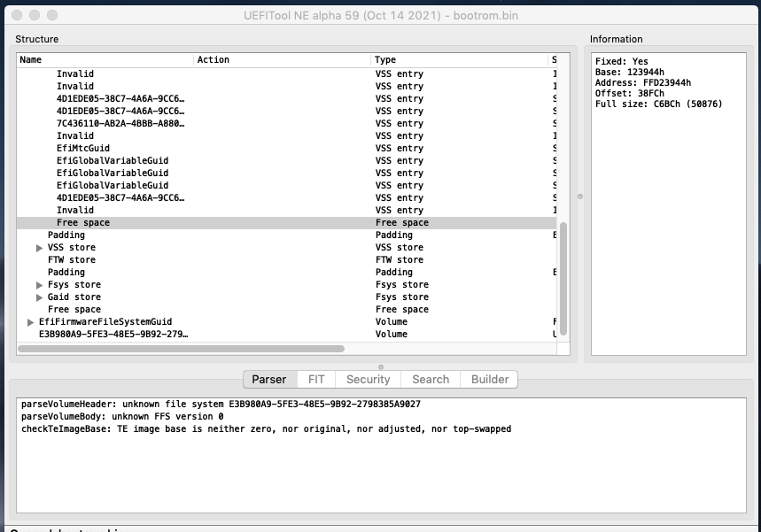Click the Type column header
The image size is (761, 532).
tap(460, 59)
